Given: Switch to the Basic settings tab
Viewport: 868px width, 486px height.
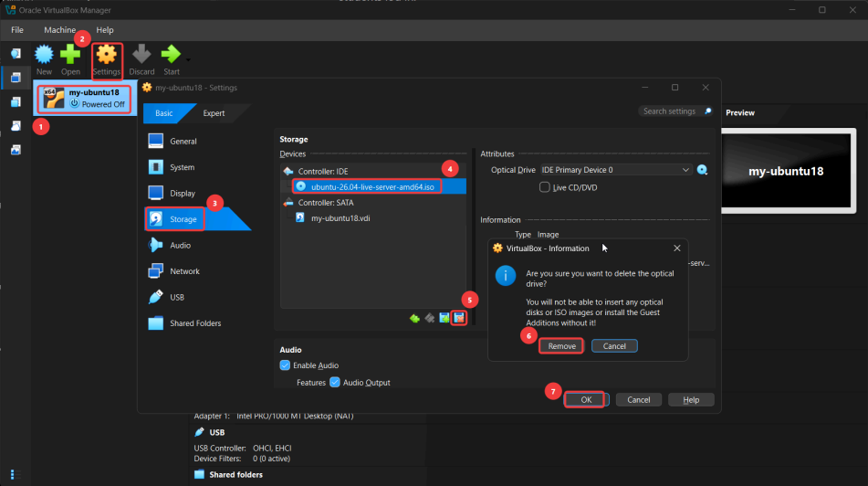Looking at the screenshot, I should point(164,113).
